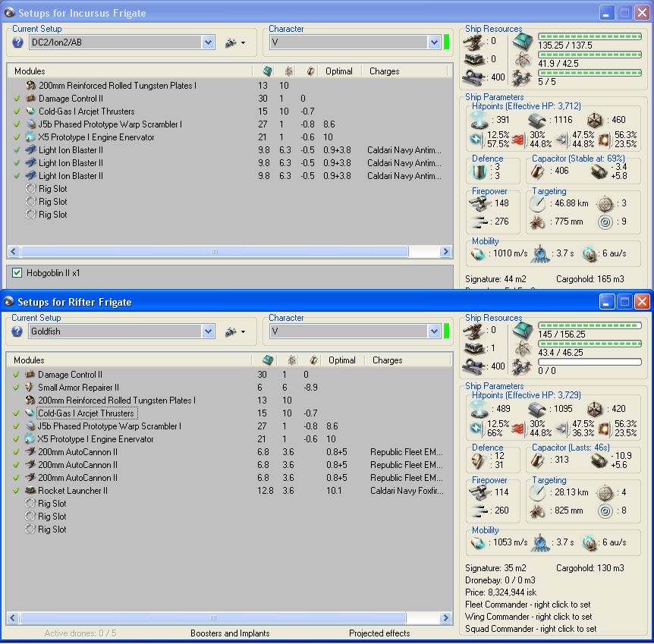Click turret hardpoints icon in Incursus resources
This screenshot has height=644, width=654.
click(474, 41)
